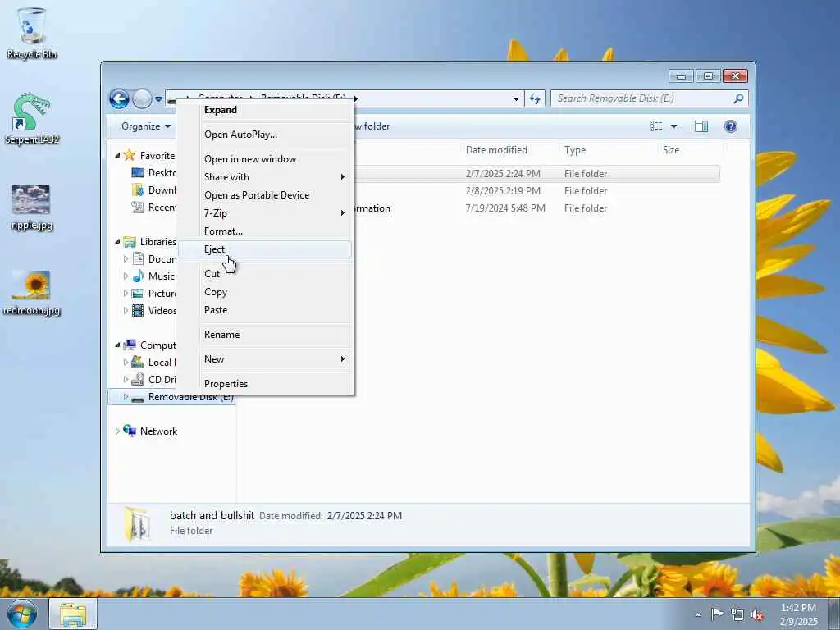840x630 pixels.
Task: Collapse the Libraries tree group
Action: 117,242
